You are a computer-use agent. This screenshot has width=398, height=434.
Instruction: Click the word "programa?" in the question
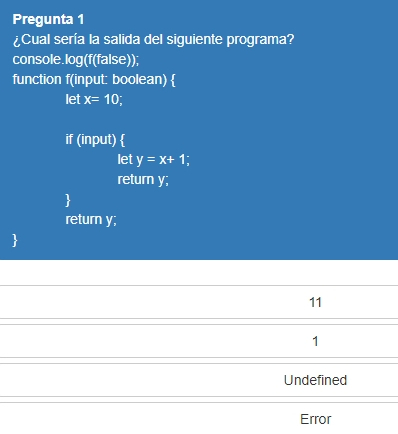260,40
